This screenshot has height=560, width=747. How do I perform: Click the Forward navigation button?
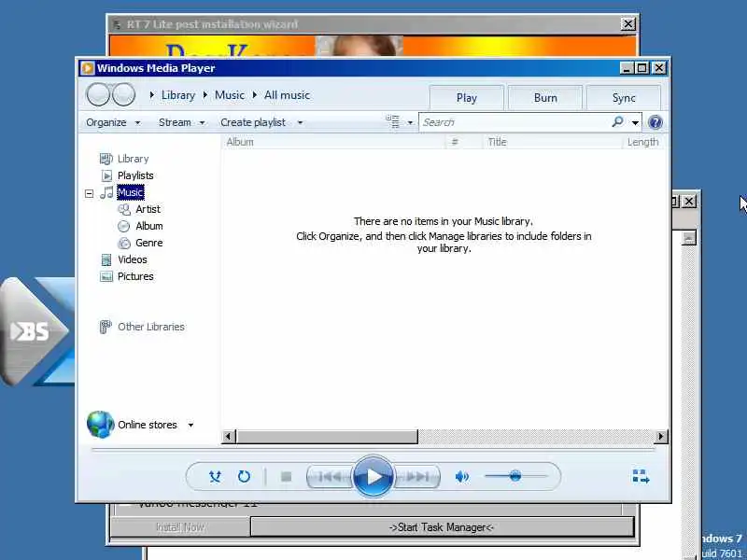(x=124, y=94)
